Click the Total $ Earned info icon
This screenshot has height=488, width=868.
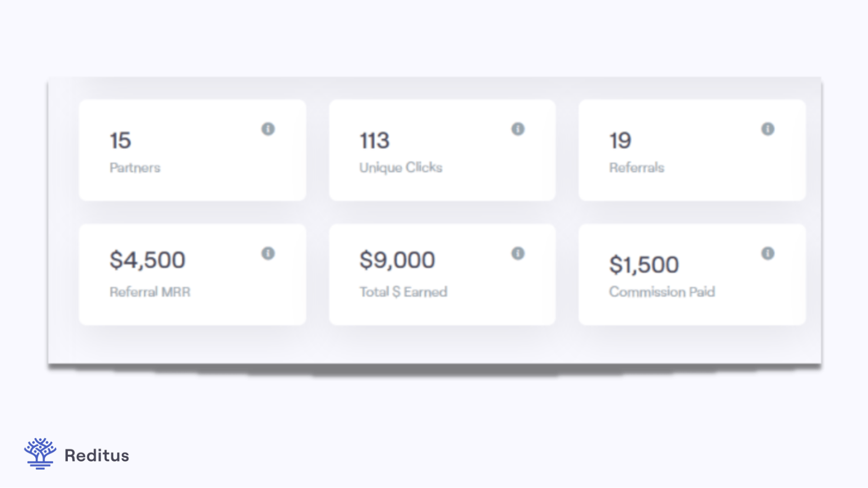pyautogui.click(x=518, y=252)
